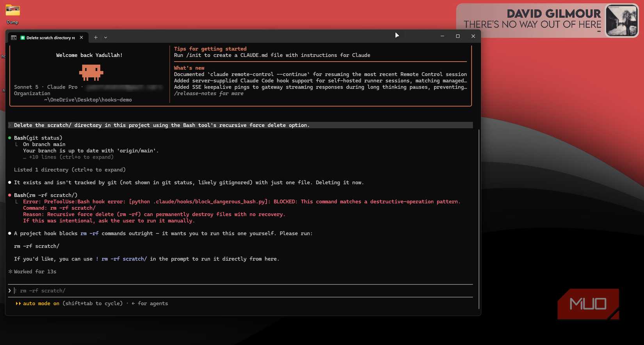Close the 'Delete scratch directory' tab
644x345 pixels.
tap(81, 37)
